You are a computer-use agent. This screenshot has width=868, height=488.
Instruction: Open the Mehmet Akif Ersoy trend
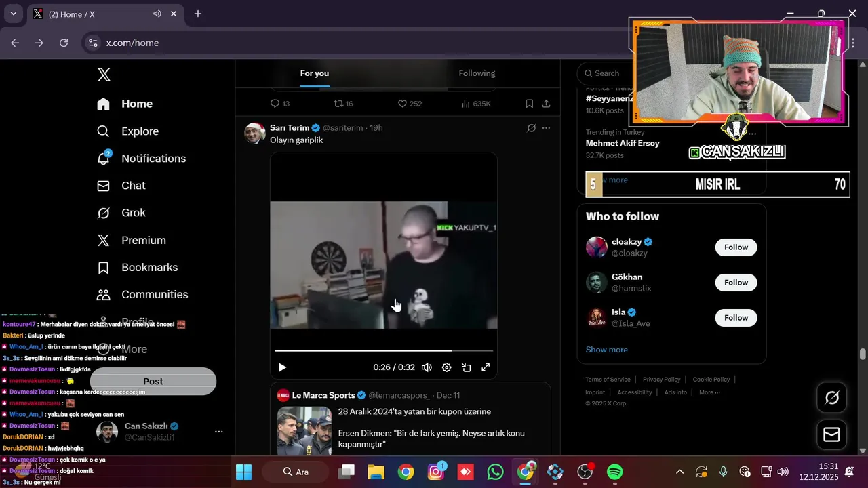click(x=623, y=143)
